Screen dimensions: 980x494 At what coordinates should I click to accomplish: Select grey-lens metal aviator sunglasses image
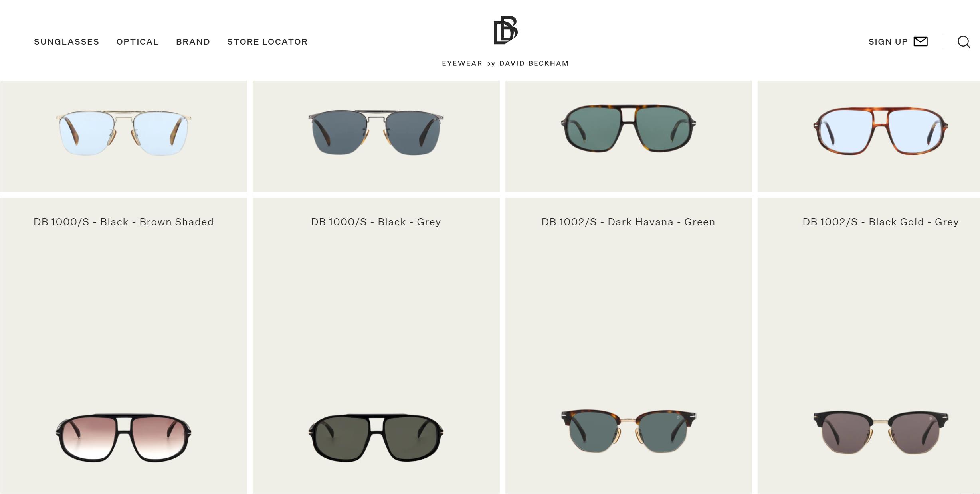[x=376, y=132]
